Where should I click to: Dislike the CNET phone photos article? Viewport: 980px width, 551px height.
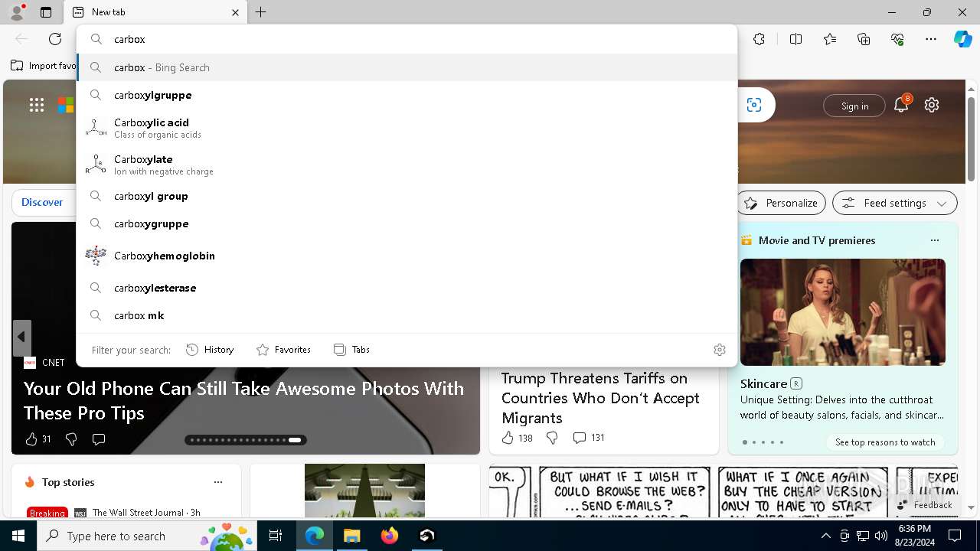tap(71, 439)
